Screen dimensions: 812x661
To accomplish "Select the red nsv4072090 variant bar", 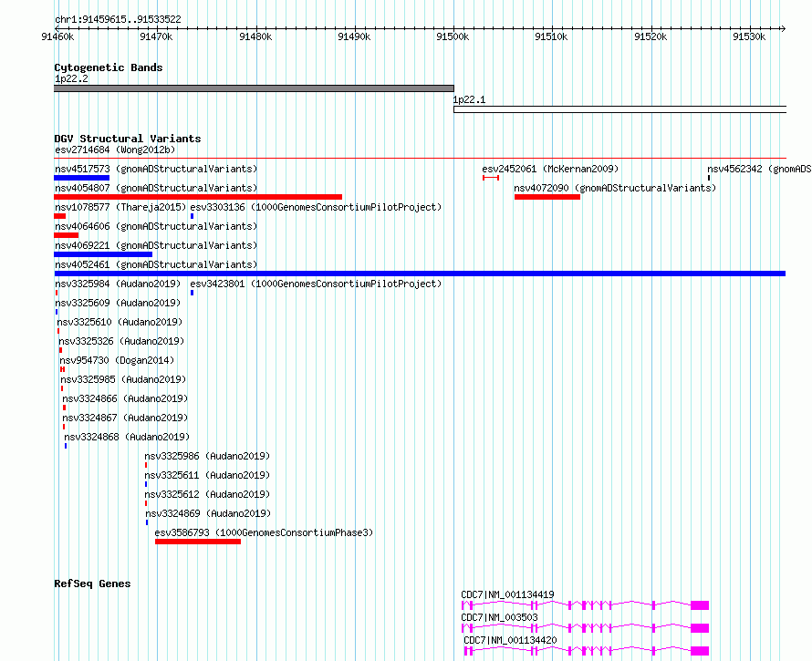I will pyautogui.click(x=547, y=197).
